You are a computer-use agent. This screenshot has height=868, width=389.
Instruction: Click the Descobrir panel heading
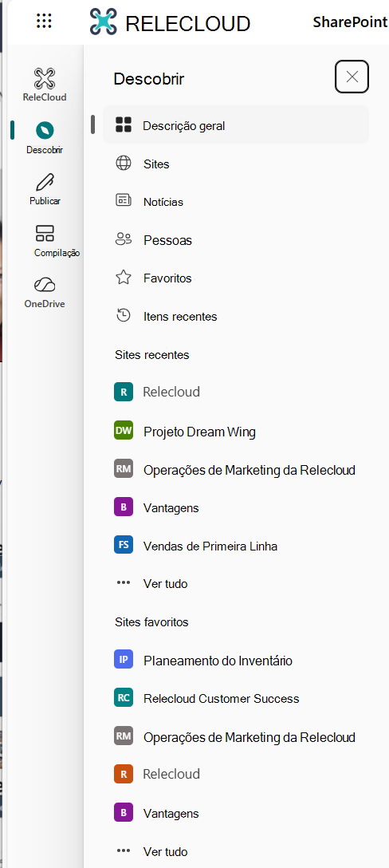click(x=149, y=79)
